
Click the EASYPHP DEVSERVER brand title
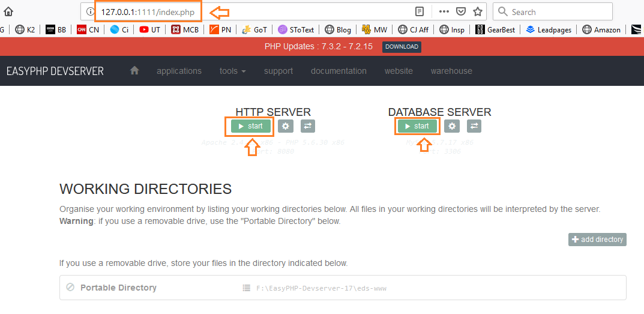tap(55, 71)
